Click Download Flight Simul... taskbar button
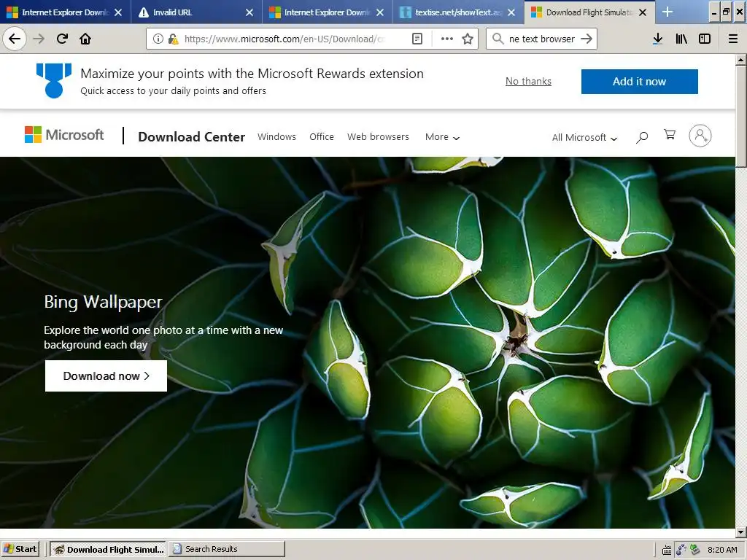Image resolution: width=747 pixels, height=560 pixels. [x=108, y=549]
